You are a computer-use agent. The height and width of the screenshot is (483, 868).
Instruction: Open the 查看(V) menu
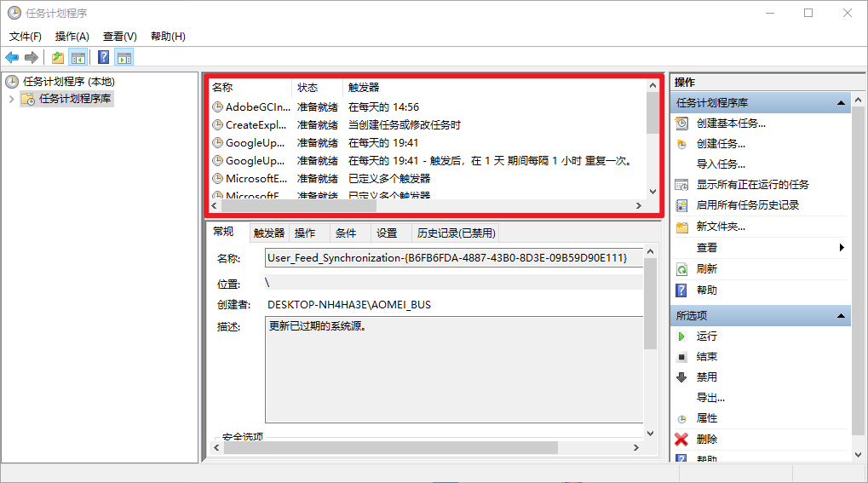click(120, 37)
